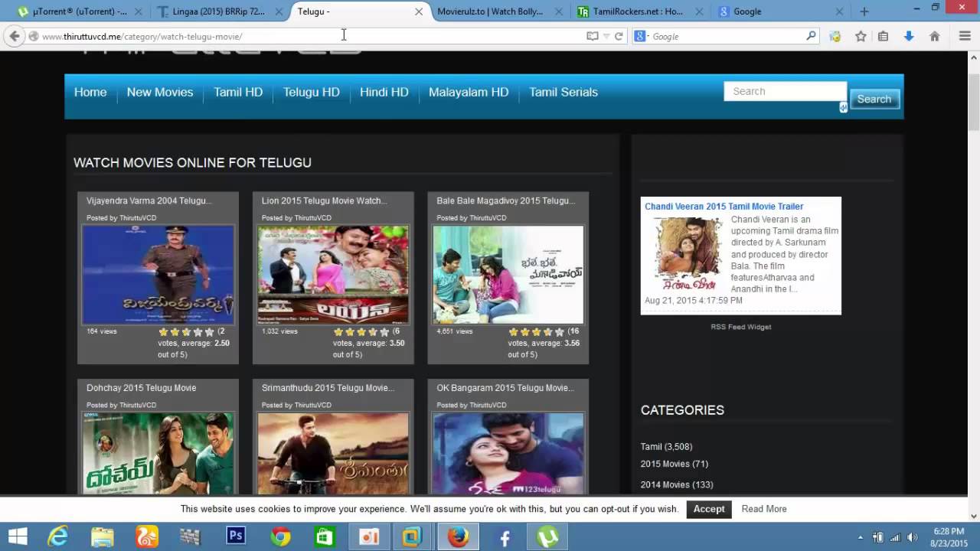The height and width of the screenshot is (551, 980).
Task: Switch to the Google tab
Action: (781, 11)
